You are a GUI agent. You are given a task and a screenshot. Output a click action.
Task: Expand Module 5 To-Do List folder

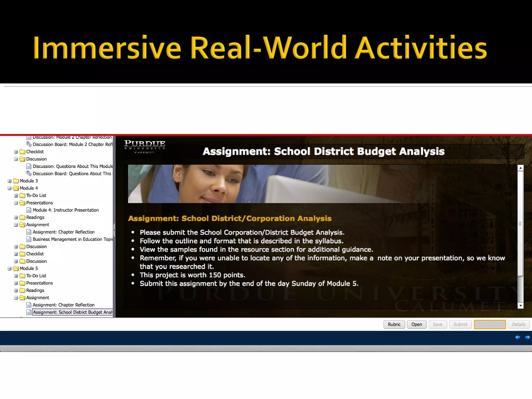click(x=16, y=276)
